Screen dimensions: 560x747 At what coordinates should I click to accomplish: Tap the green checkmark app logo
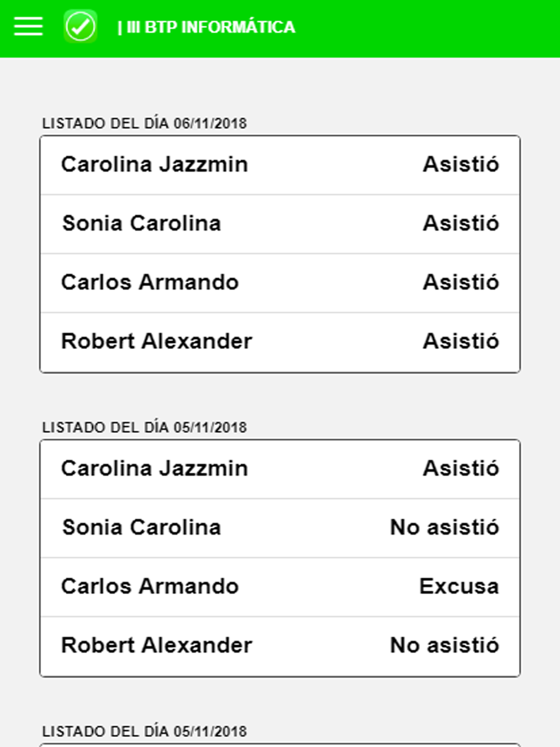80,26
